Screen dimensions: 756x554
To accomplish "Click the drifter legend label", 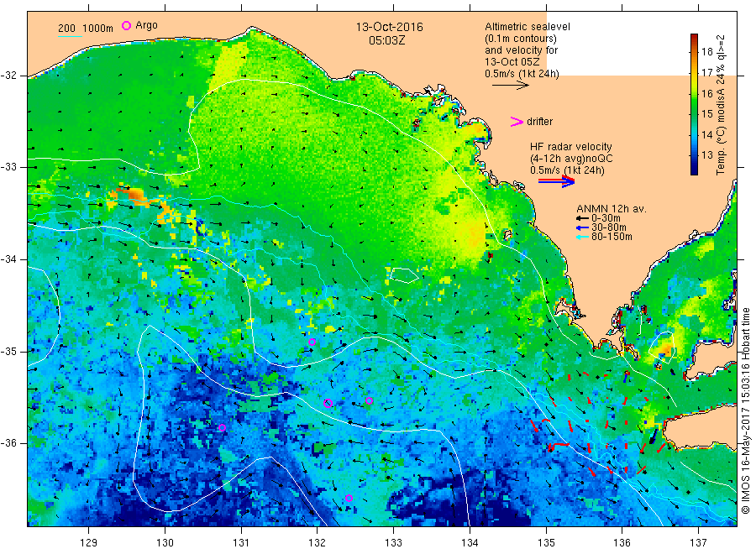I will point(539,122).
